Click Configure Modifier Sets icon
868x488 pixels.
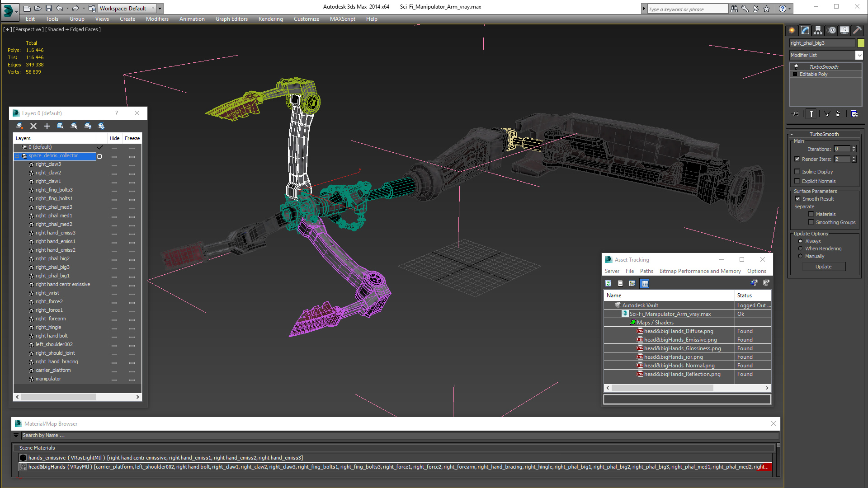tap(854, 114)
